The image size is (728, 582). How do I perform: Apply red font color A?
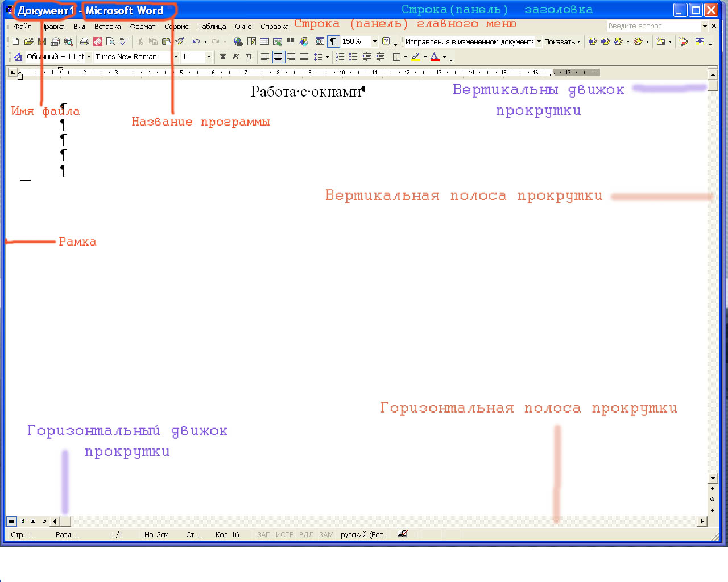[x=435, y=57]
